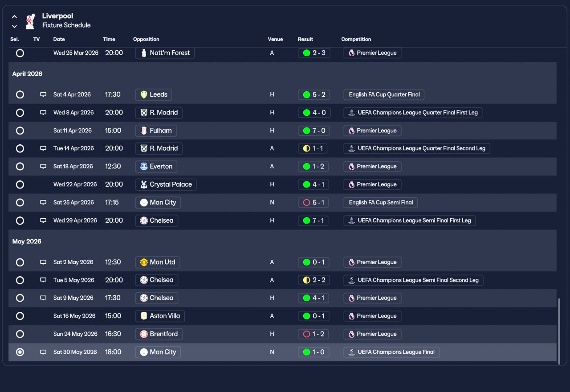Select the radio button for the Everton fixture
570x392 pixels.
tap(20, 167)
